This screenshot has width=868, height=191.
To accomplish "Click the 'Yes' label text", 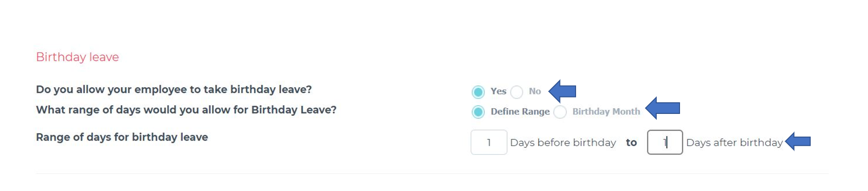I will coord(498,91).
